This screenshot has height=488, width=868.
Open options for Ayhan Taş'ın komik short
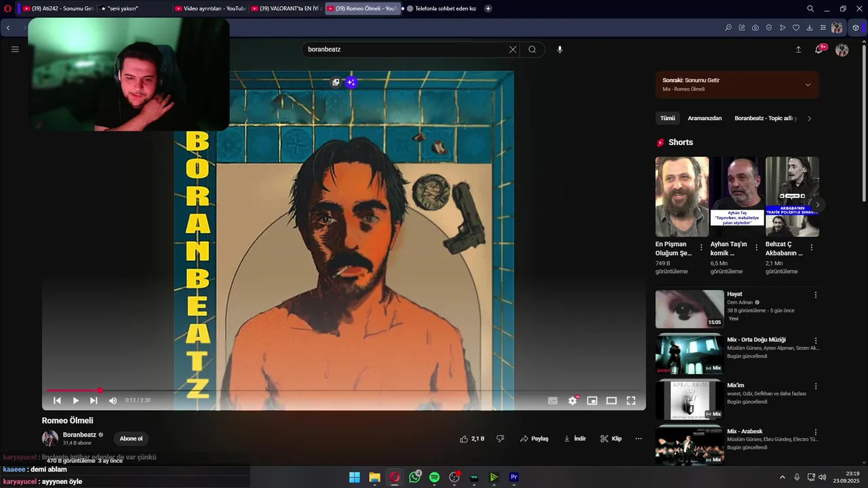[756, 248]
